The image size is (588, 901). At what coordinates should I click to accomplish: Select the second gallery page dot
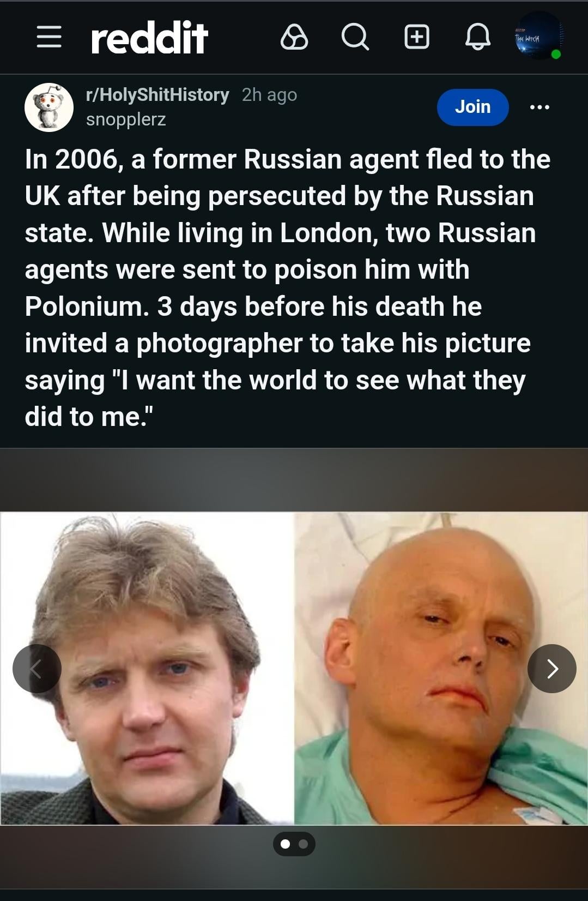click(x=304, y=844)
